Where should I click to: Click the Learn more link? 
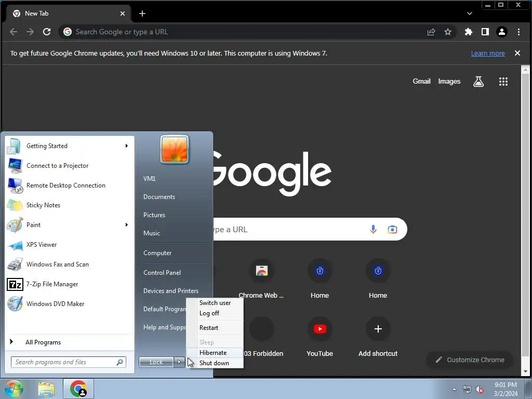pos(488,54)
